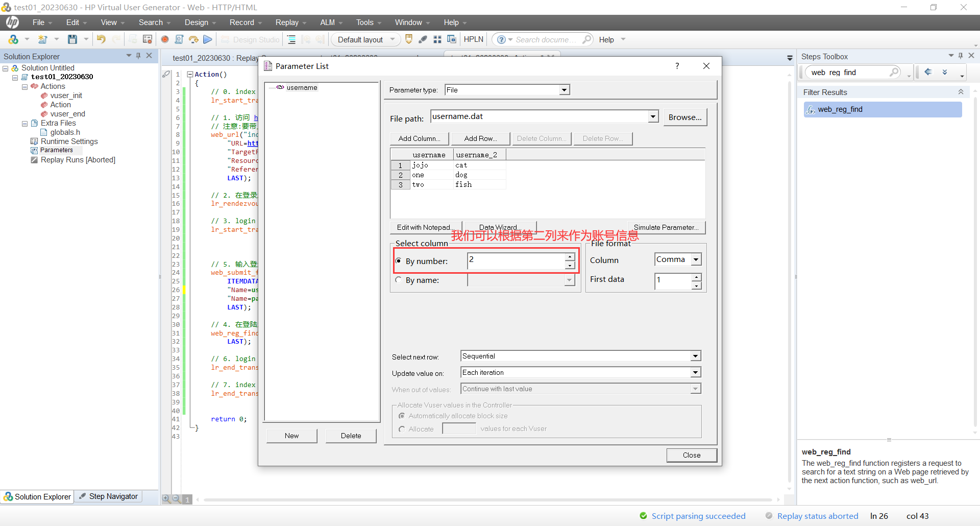Screen dimensions: 980x526
Task: Toggle the outline list icon in toolbar
Action: click(x=291, y=39)
